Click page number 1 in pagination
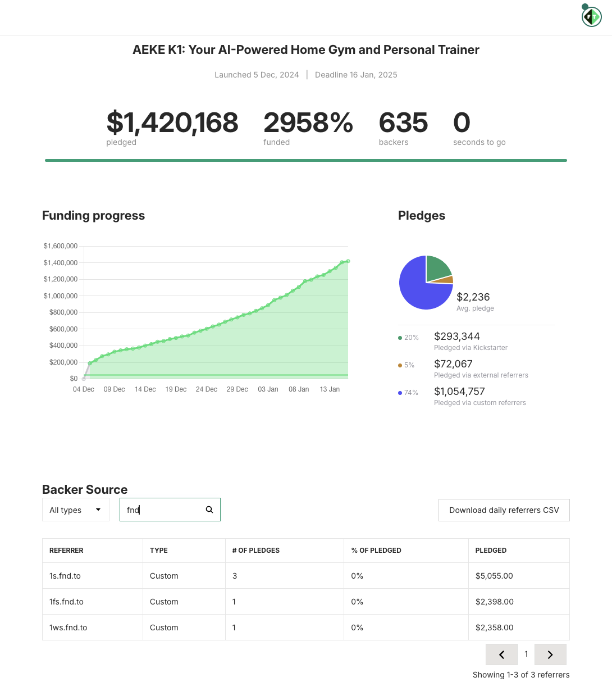The height and width of the screenshot is (700, 612). [526, 654]
